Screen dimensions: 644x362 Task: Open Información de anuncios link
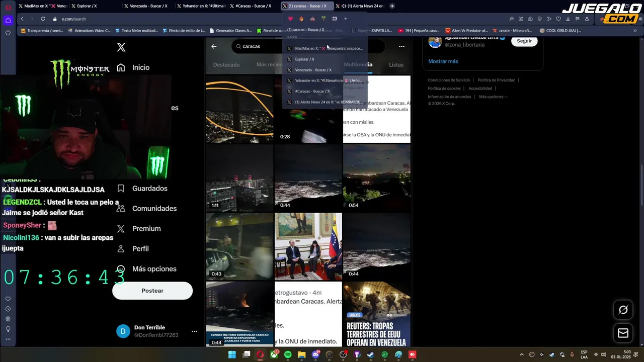449,97
